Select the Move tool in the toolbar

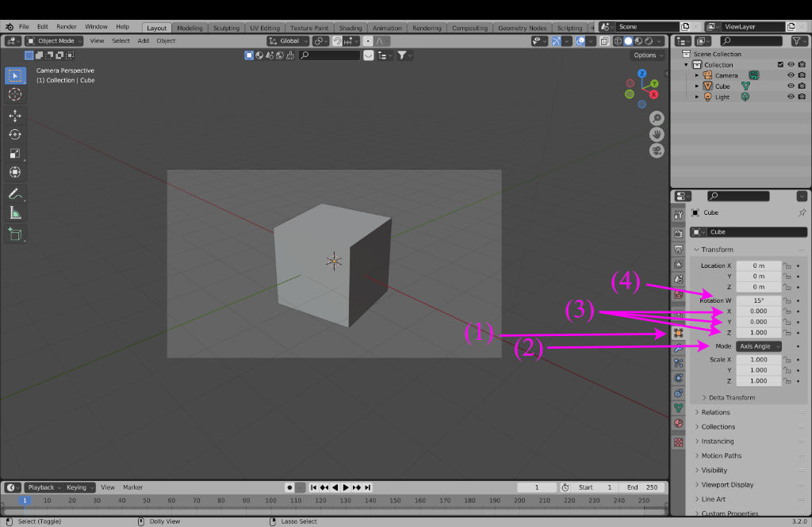pos(14,116)
